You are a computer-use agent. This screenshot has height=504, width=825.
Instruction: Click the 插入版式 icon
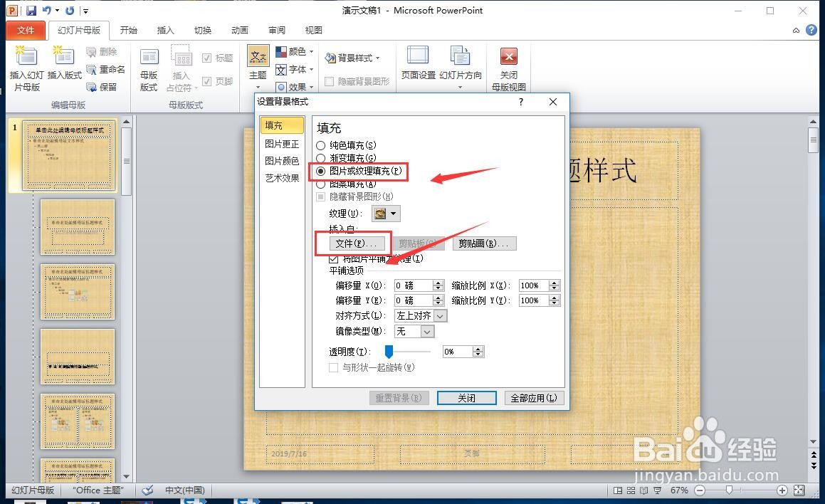point(63,68)
